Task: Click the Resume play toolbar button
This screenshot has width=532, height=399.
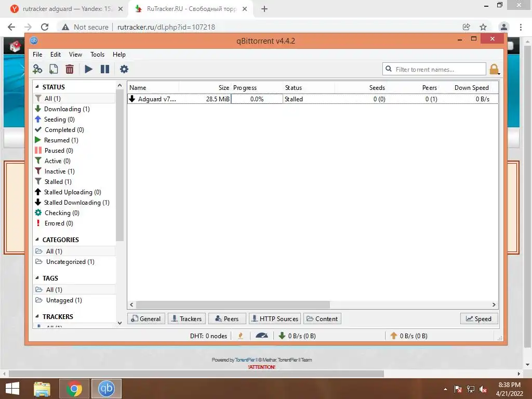Action: pyautogui.click(x=88, y=69)
